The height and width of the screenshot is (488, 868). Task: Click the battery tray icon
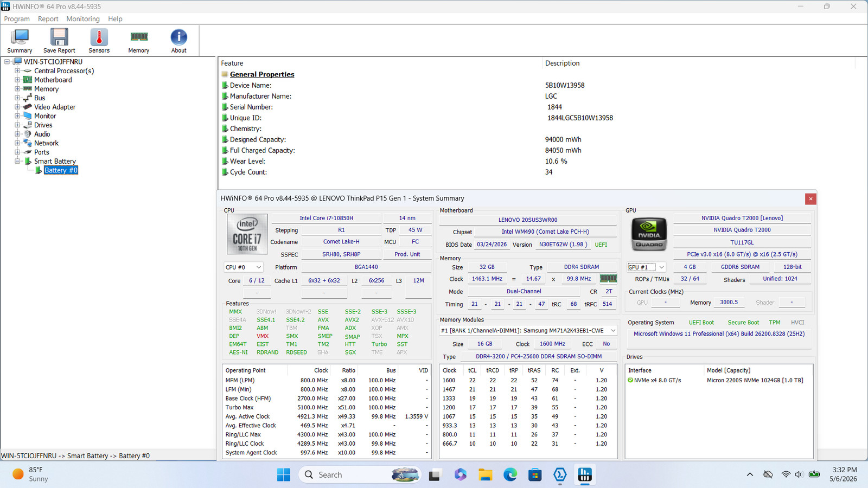pyautogui.click(x=814, y=474)
